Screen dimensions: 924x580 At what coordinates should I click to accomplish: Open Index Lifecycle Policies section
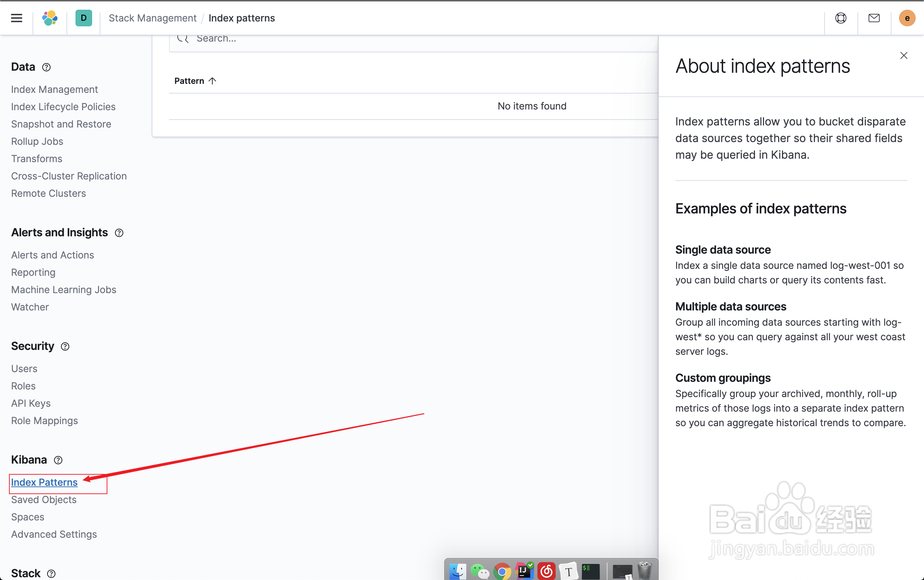click(63, 107)
